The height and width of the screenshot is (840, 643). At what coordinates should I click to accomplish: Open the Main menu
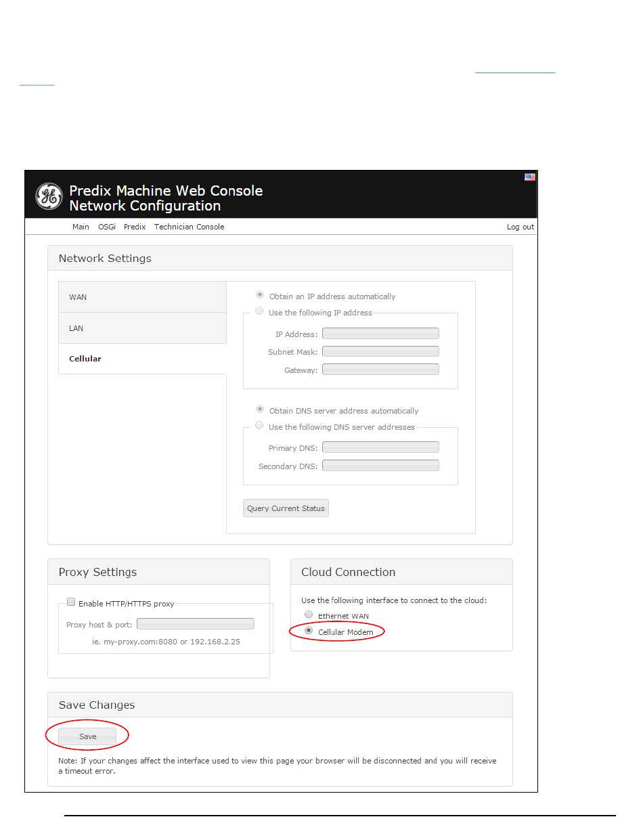(x=81, y=227)
